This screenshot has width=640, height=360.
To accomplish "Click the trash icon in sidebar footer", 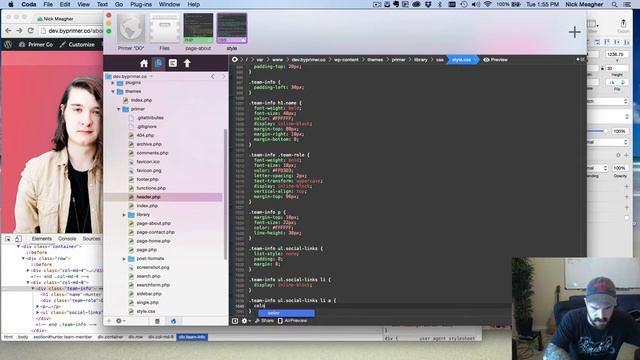I will (x=157, y=321).
